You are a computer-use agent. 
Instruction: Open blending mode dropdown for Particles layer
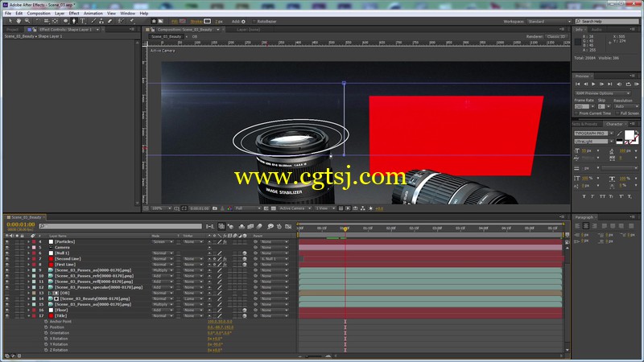pos(163,242)
